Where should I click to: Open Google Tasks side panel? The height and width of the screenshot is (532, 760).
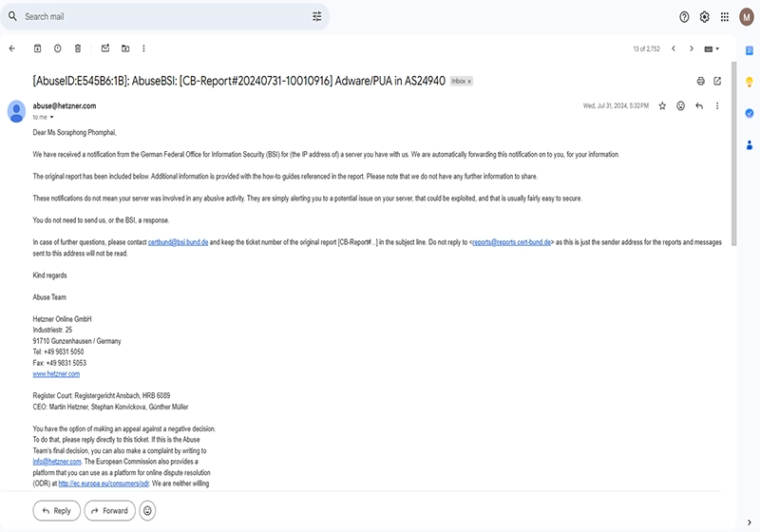(750, 113)
